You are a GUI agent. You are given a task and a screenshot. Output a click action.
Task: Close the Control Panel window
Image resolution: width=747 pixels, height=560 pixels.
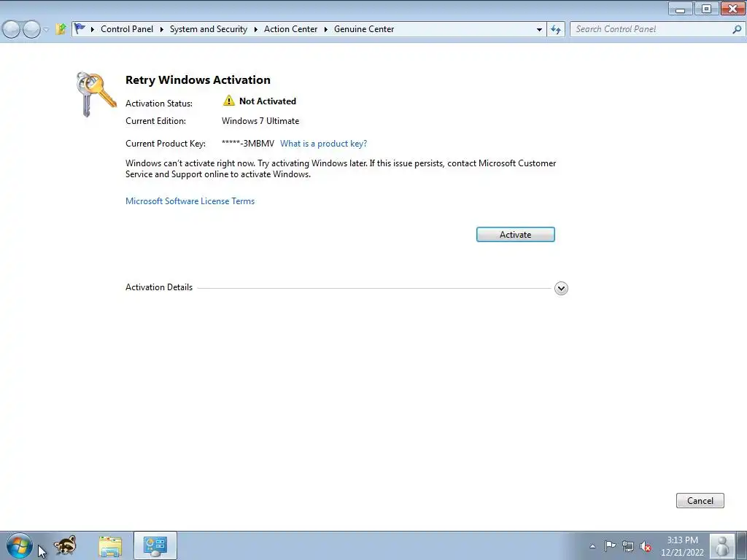732,9
